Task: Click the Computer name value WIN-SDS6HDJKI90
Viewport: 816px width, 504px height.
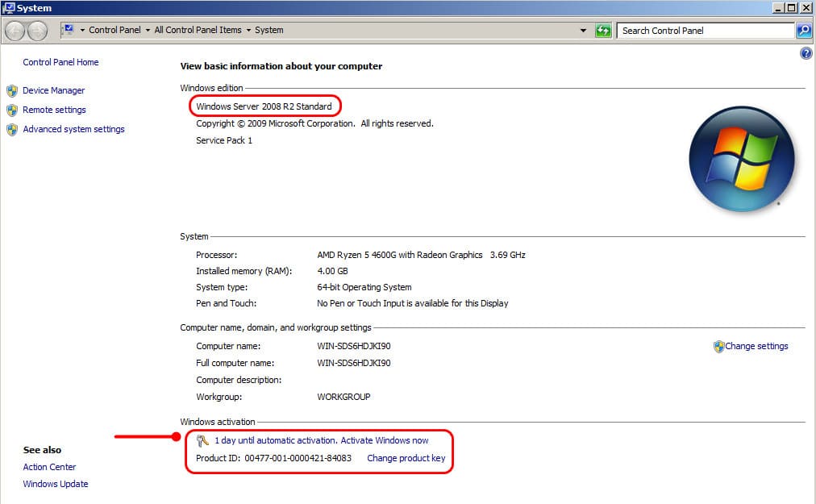Action: (354, 346)
